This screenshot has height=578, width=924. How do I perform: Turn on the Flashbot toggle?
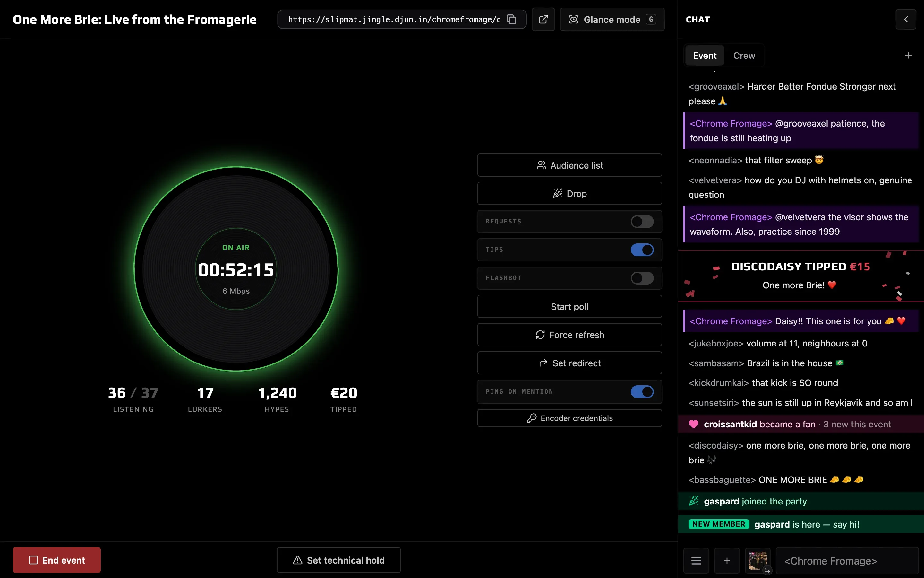[642, 278]
